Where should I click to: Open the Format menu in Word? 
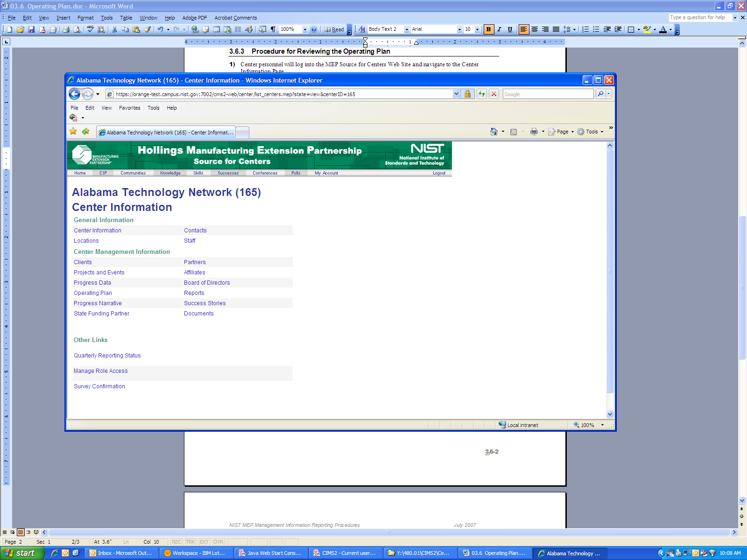click(85, 18)
